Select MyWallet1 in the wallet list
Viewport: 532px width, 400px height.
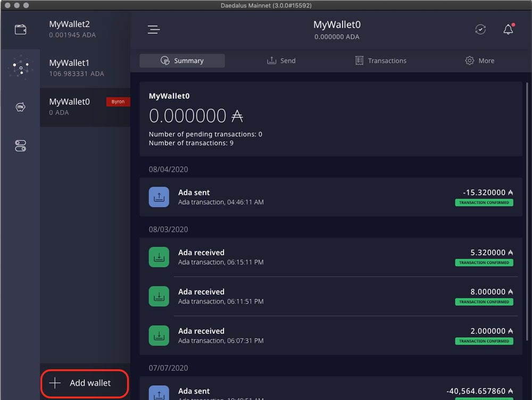tap(85, 68)
